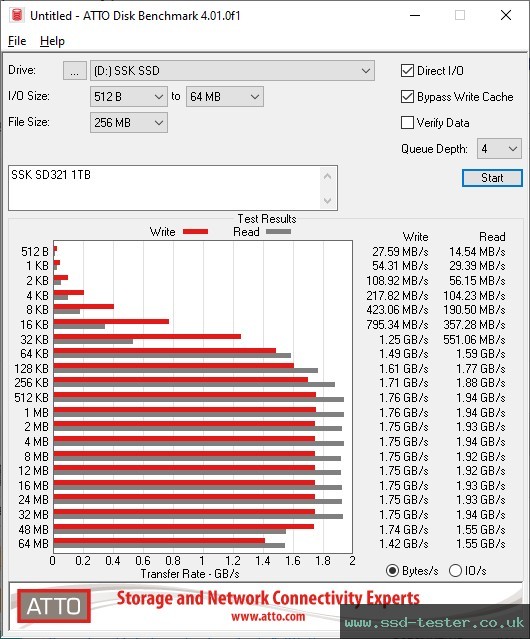The width and height of the screenshot is (530, 639).
Task: Click the 512 B write value 27.59 MB/s
Action: [x=400, y=252]
